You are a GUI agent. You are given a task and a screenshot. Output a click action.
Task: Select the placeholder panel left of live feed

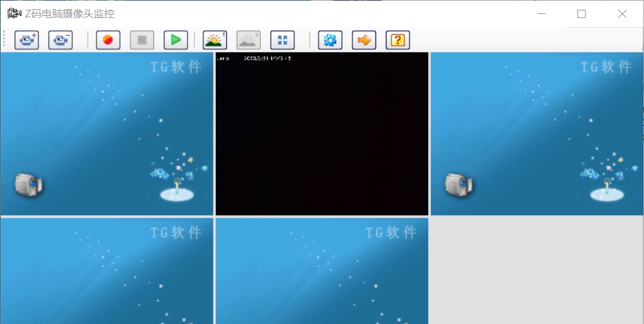point(107,133)
